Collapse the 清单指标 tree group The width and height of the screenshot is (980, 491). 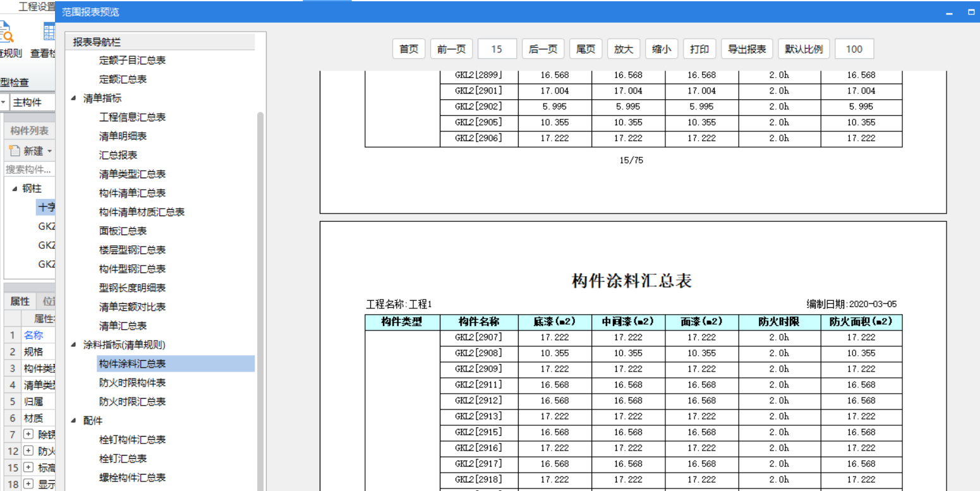pos(74,99)
